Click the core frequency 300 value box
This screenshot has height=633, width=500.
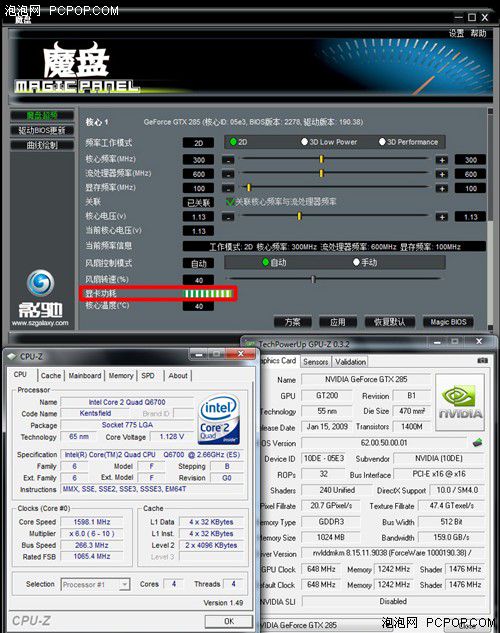pyautogui.click(x=198, y=160)
